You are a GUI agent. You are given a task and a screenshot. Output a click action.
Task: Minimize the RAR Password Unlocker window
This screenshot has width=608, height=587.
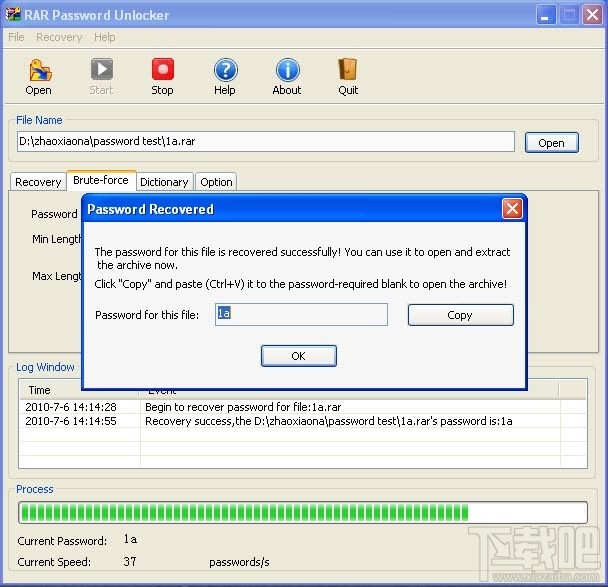[546, 15]
